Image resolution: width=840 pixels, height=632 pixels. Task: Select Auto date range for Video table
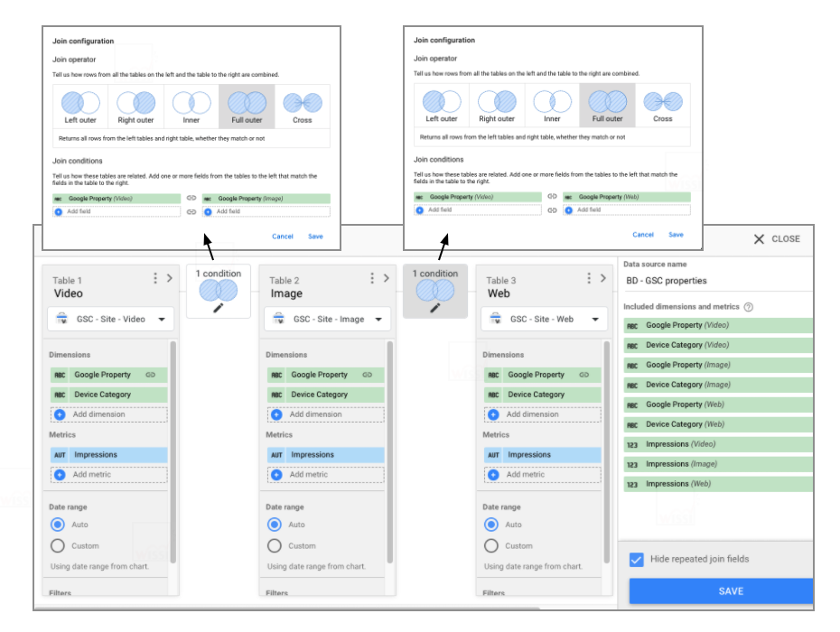click(58, 525)
